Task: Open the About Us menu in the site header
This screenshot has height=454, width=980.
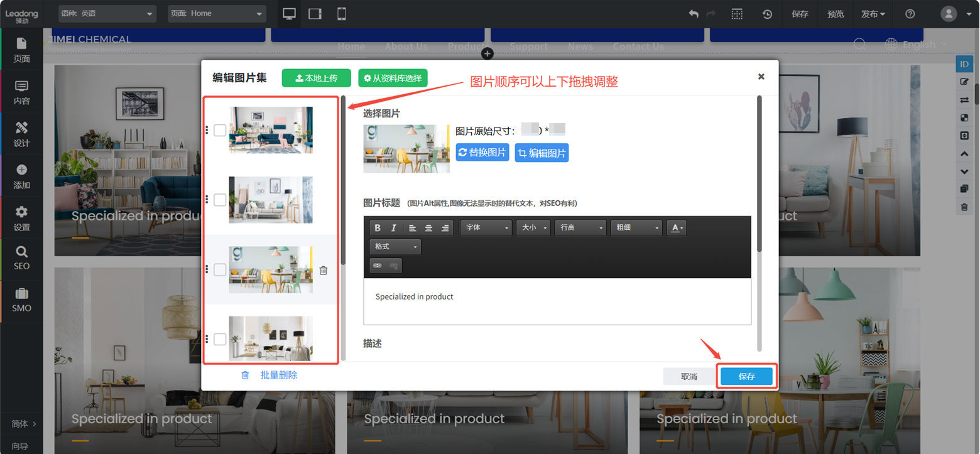Action: click(x=406, y=46)
